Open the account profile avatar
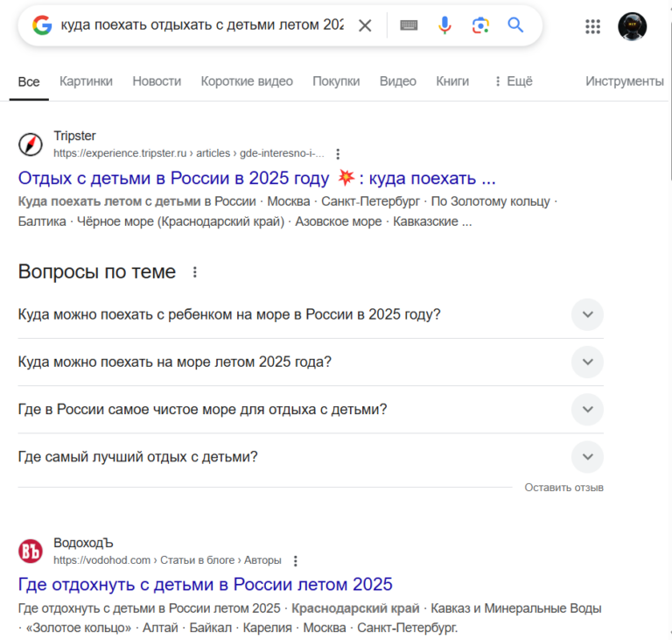The image size is (672, 640). 632,26
